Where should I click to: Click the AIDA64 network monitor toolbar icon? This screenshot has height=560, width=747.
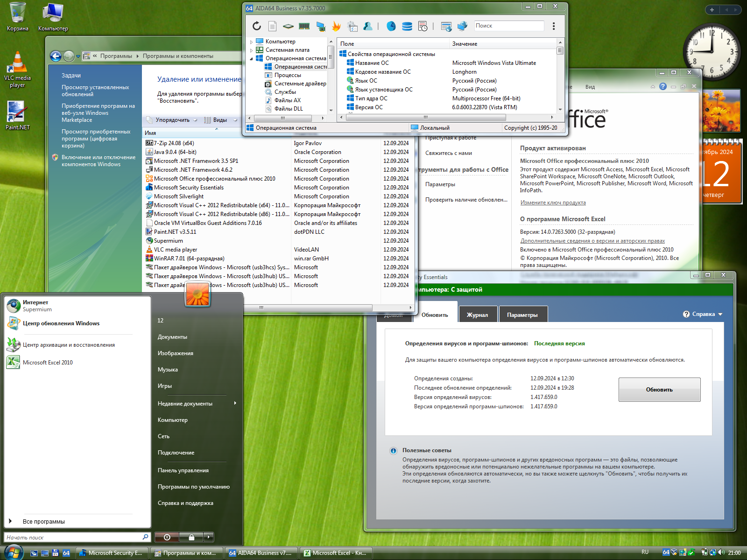[320, 26]
